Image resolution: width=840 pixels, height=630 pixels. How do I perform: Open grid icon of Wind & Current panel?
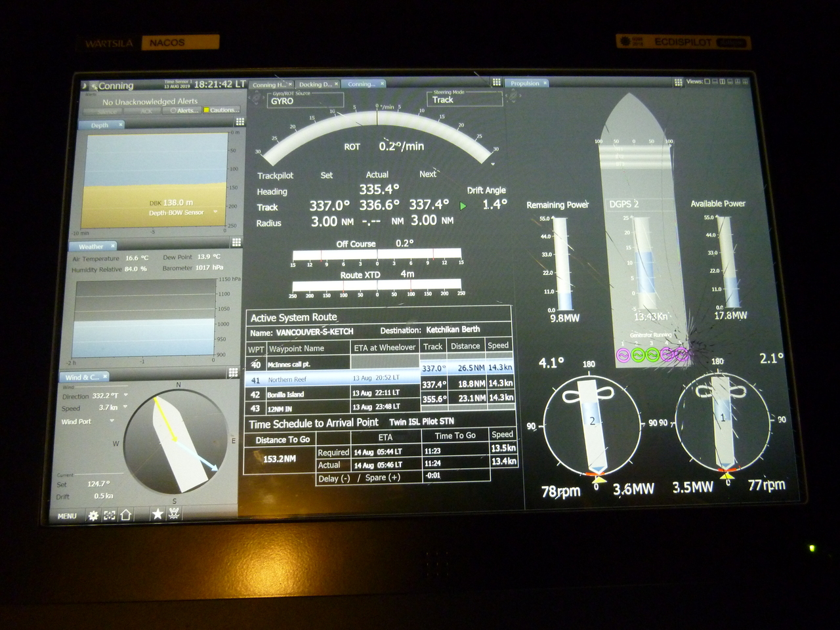[233, 373]
